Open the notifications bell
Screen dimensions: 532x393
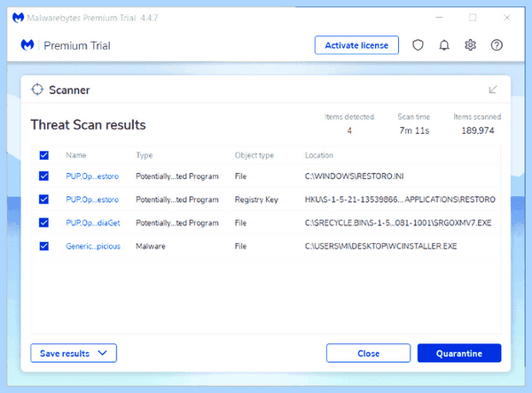tap(444, 44)
